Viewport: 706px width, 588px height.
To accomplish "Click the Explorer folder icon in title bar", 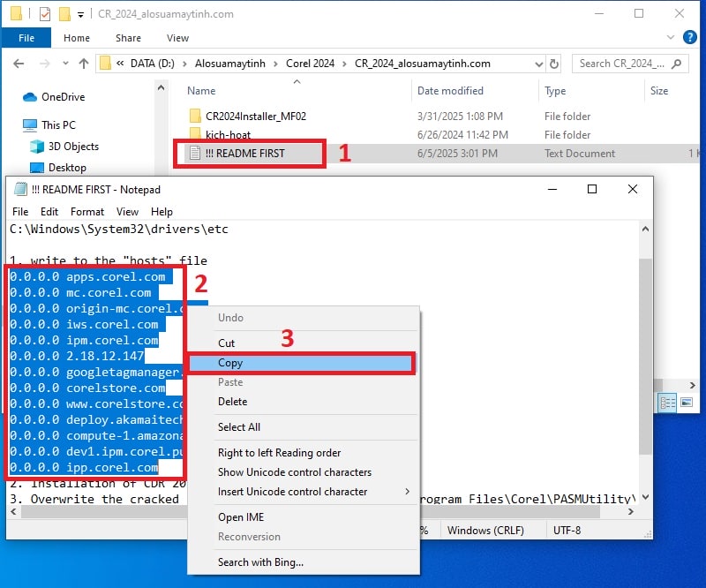I will tap(16, 14).
